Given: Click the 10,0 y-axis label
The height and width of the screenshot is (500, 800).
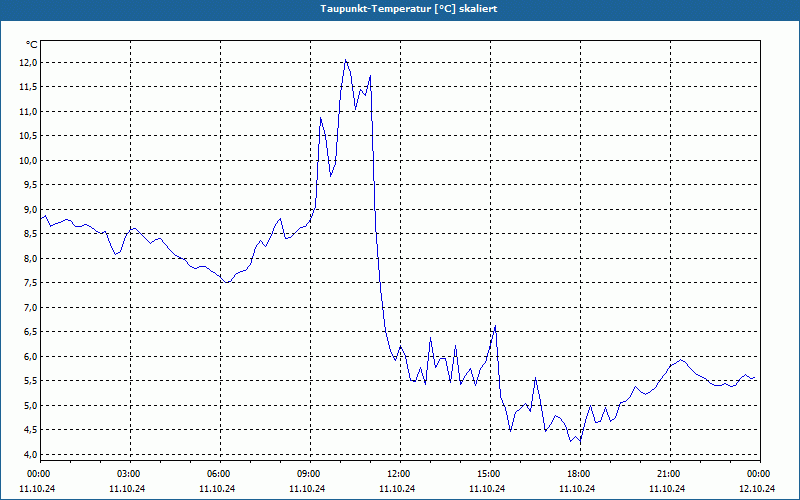Looking at the screenshot, I should [x=28, y=160].
